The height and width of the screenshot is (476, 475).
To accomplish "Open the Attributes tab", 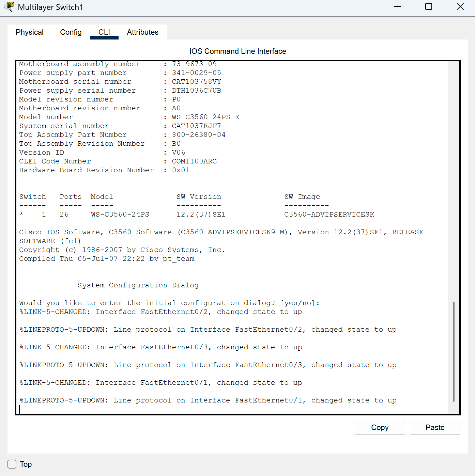I will point(143,32).
